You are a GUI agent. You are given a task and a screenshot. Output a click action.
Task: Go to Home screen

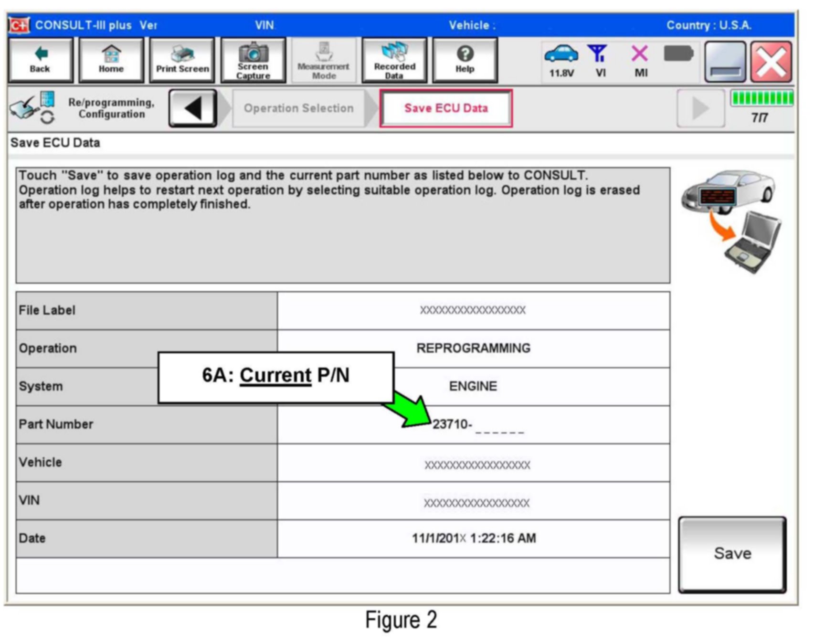111,61
